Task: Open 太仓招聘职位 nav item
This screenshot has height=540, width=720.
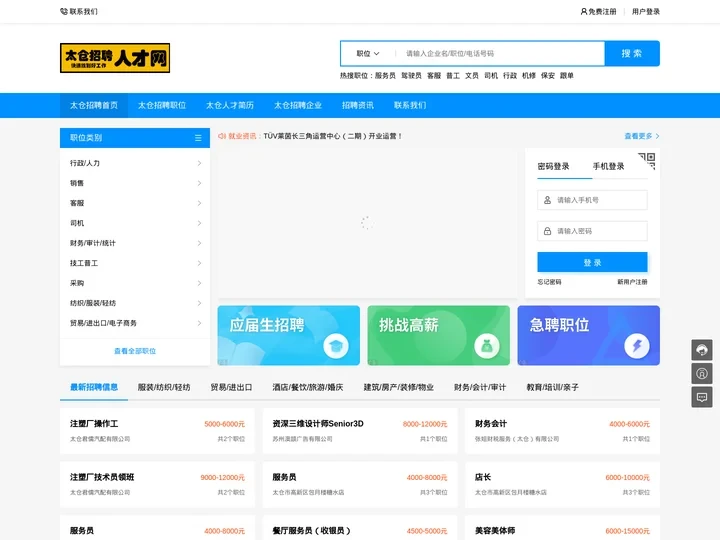Action: tap(162, 105)
